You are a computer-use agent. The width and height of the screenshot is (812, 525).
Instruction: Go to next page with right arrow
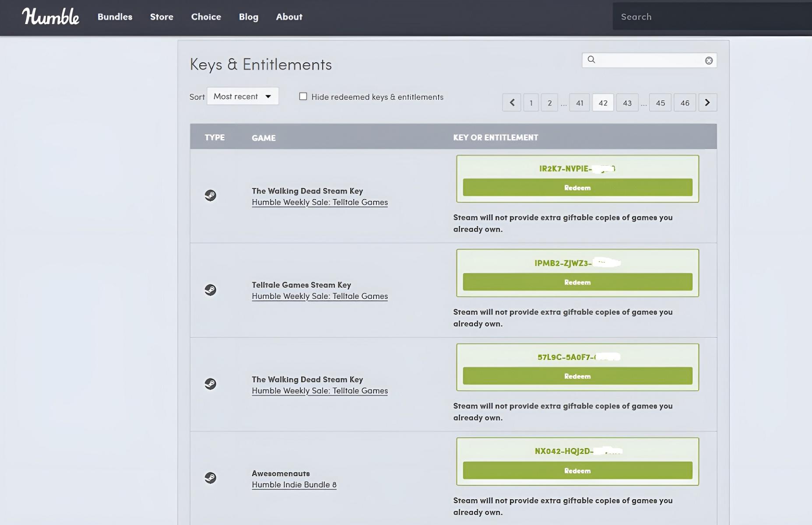[x=707, y=103]
